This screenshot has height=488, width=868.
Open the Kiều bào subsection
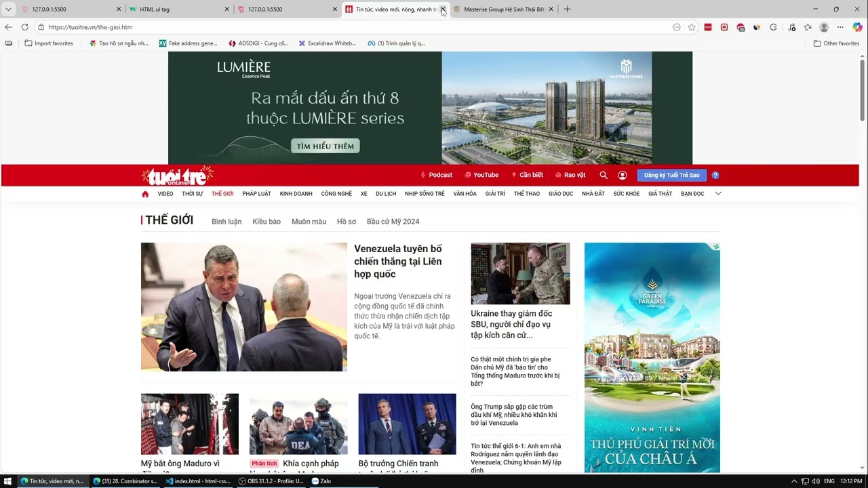(x=267, y=222)
